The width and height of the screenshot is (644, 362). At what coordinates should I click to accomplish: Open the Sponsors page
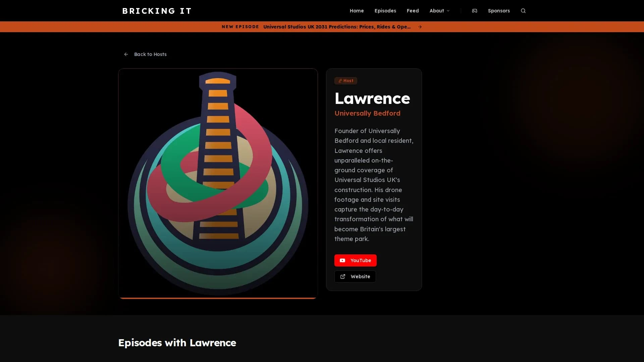pos(499,11)
